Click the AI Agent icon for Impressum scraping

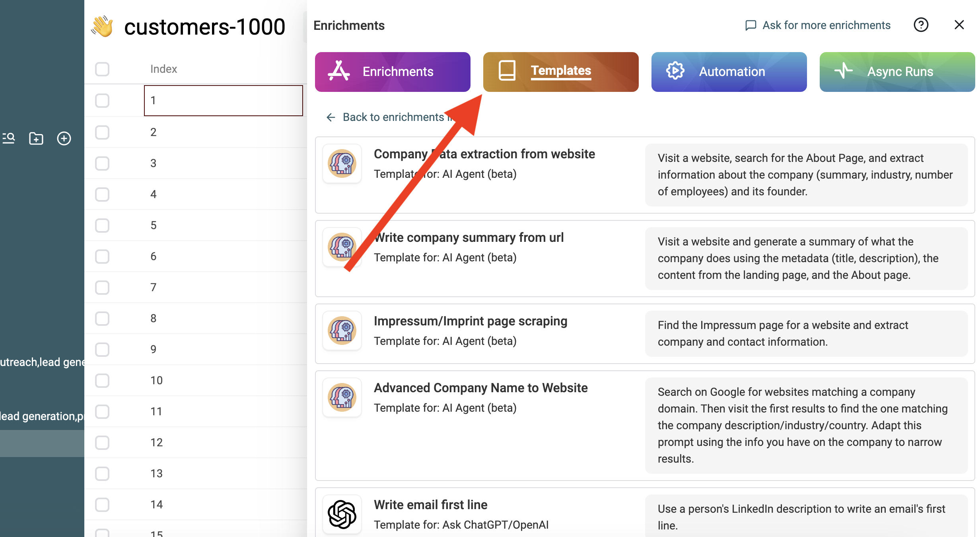(342, 330)
